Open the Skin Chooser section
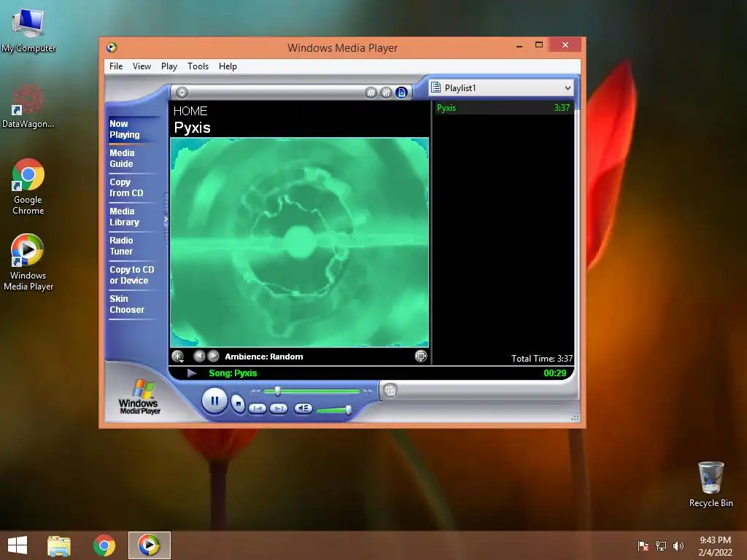Image resolution: width=747 pixels, height=560 pixels. (127, 304)
